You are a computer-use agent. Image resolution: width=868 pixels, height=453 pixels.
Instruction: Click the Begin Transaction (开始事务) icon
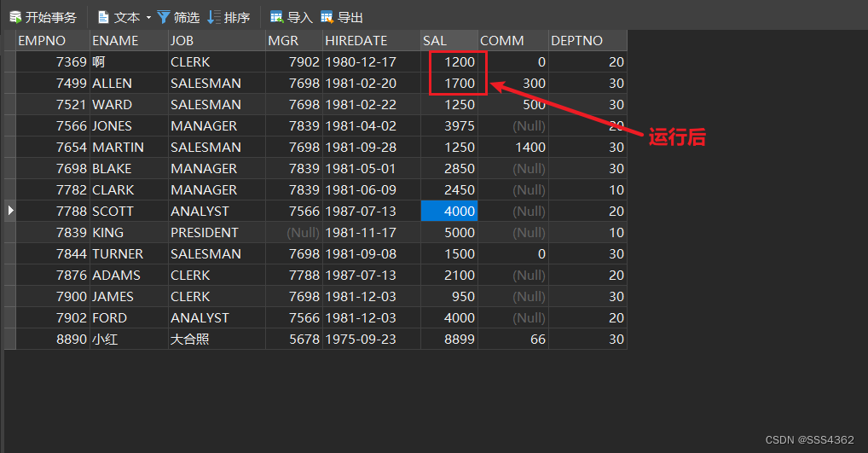15,18
